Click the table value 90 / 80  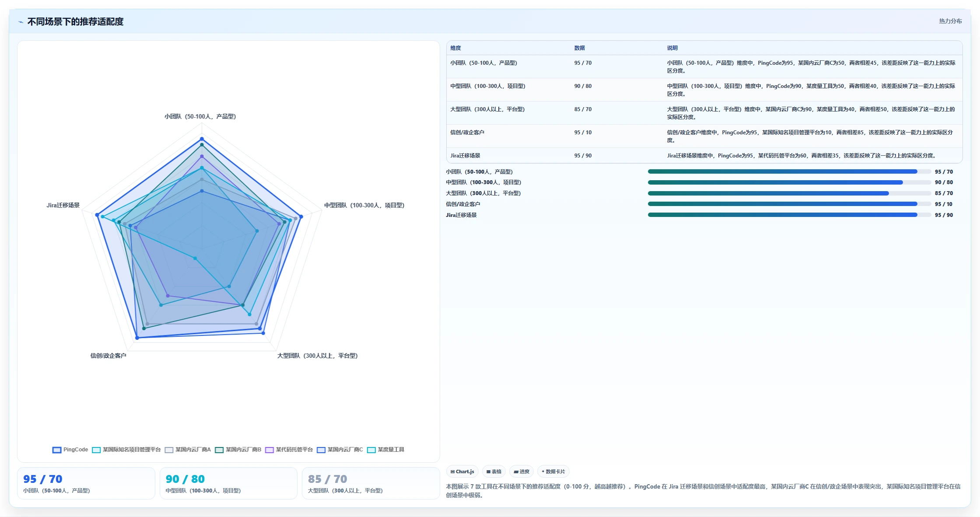583,86
